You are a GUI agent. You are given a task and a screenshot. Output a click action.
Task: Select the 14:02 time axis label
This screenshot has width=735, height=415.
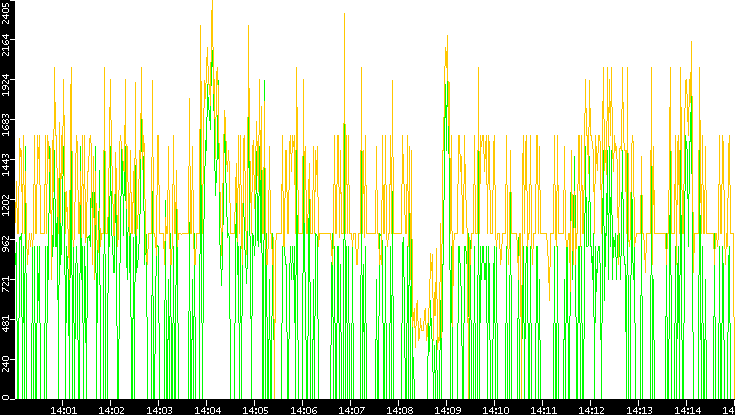(x=111, y=410)
